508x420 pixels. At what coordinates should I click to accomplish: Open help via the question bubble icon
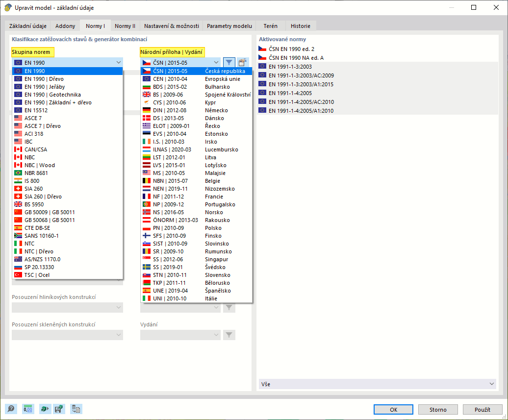(11, 409)
